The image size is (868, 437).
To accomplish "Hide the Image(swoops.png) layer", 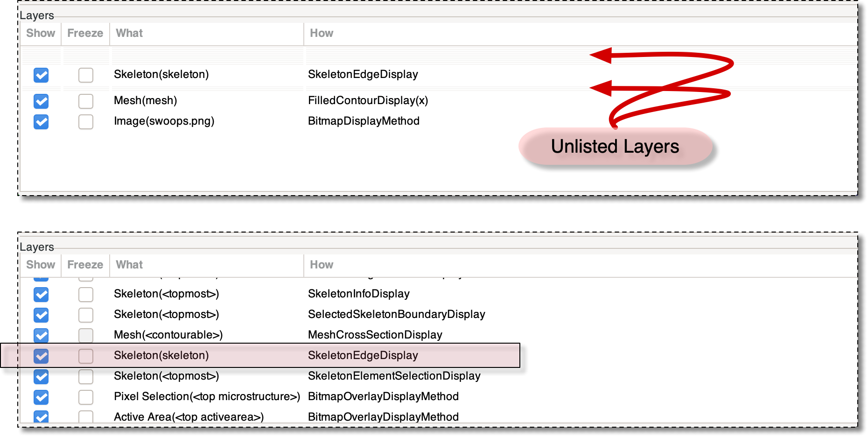I will point(41,122).
